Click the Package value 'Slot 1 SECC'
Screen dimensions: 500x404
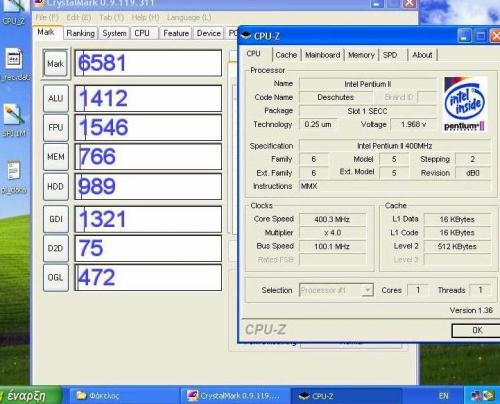(368, 111)
